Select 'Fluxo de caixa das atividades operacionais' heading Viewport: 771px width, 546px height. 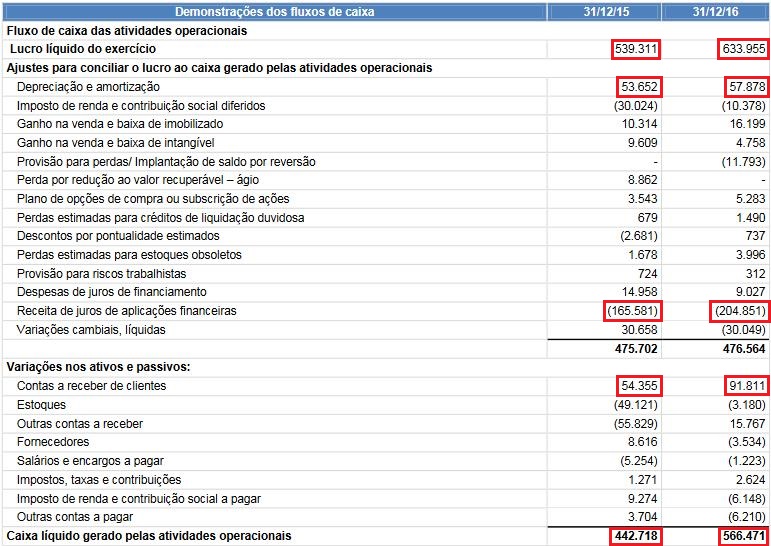point(127,30)
